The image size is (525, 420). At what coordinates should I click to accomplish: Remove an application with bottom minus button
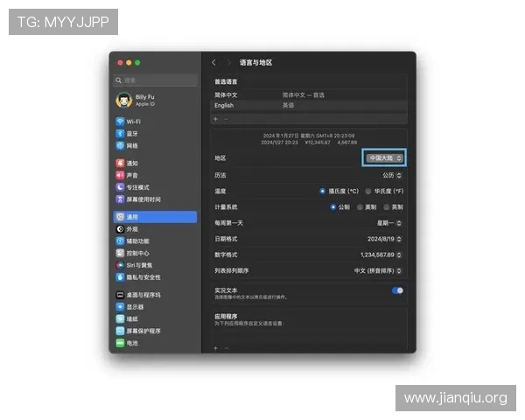(x=227, y=348)
